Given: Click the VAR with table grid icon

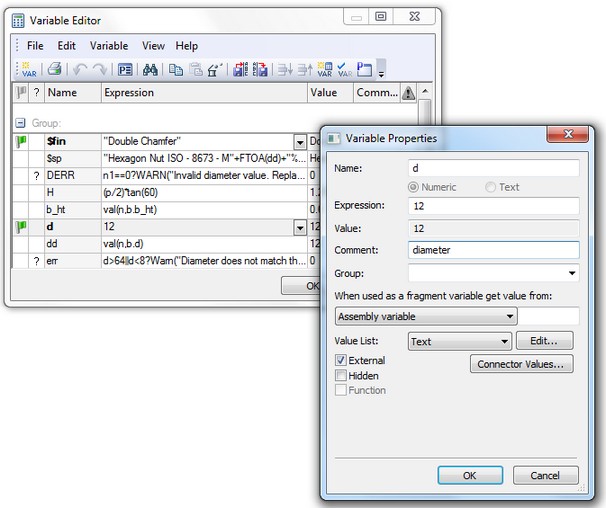Looking at the screenshot, I should tap(325, 70).
